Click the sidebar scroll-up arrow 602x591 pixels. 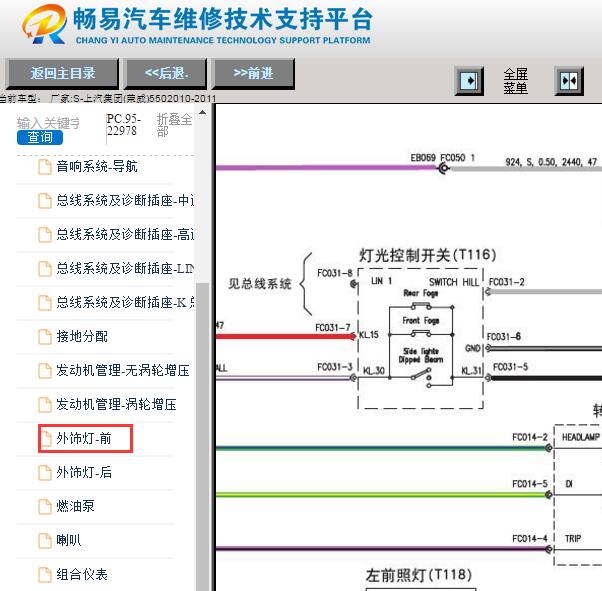click(202, 113)
